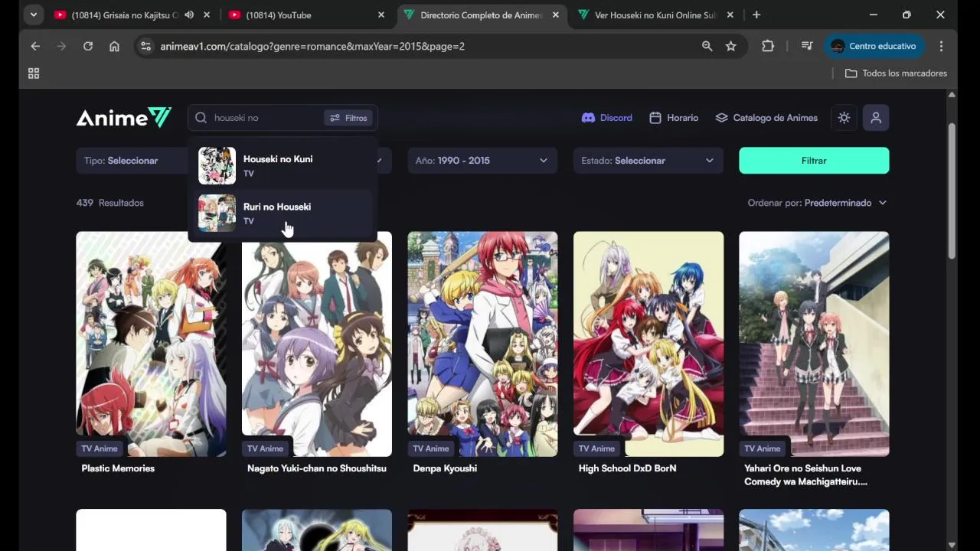Image resolution: width=980 pixels, height=551 pixels.
Task: Open Todos los marcadores folder
Action: [896, 73]
